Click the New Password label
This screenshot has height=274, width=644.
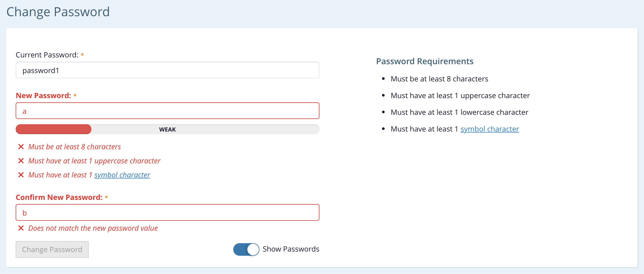click(x=43, y=96)
